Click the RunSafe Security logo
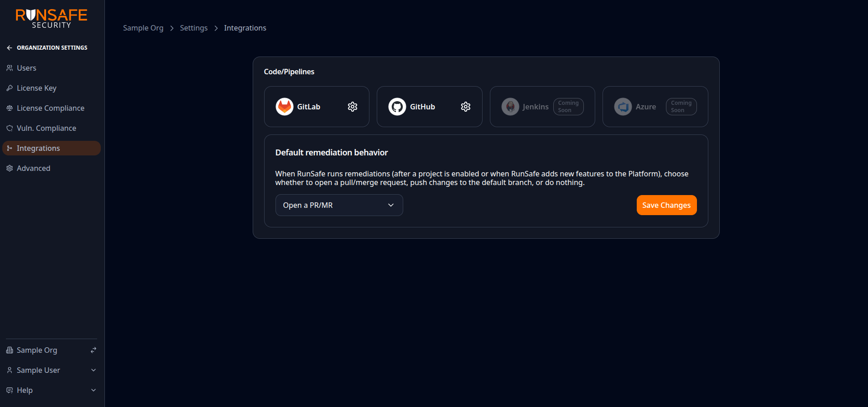This screenshot has height=407, width=868. [x=52, y=19]
